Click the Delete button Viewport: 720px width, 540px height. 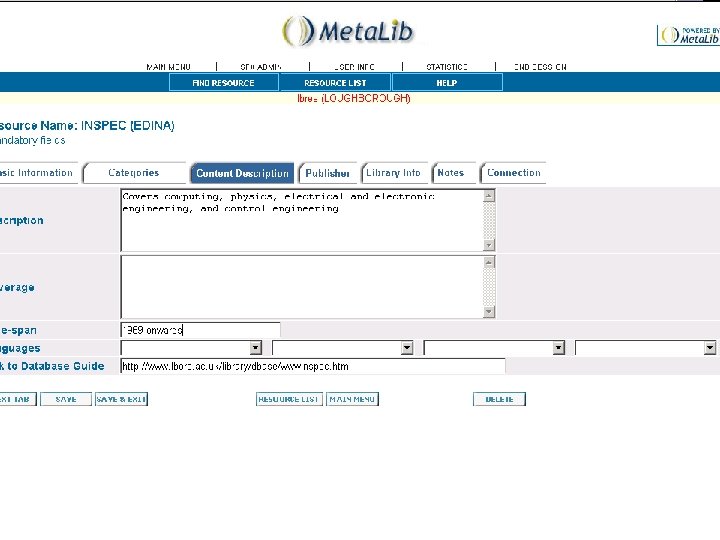pyautogui.click(x=499, y=399)
